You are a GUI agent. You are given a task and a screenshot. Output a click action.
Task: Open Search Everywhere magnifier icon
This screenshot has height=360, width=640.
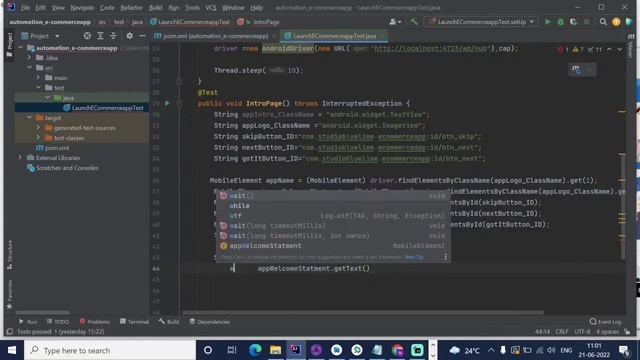tap(603, 22)
